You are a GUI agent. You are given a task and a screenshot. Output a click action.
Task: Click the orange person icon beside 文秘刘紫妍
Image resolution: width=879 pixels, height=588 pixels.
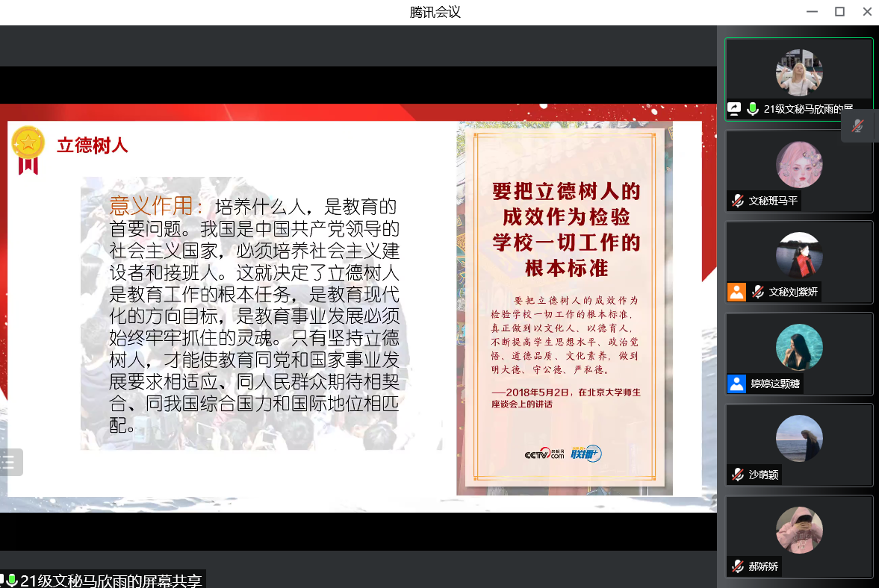pyautogui.click(x=736, y=292)
